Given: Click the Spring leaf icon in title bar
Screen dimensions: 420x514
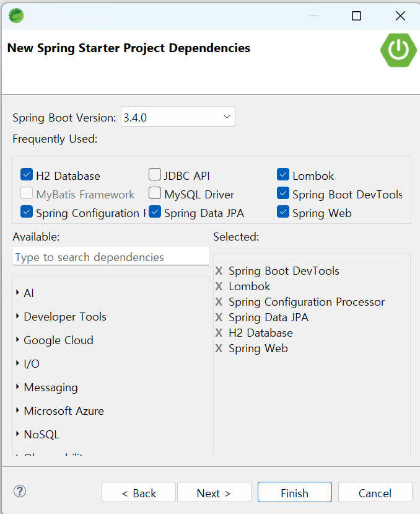Looking at the screenshot, I should pyautogui.click(x=15, y=16).
